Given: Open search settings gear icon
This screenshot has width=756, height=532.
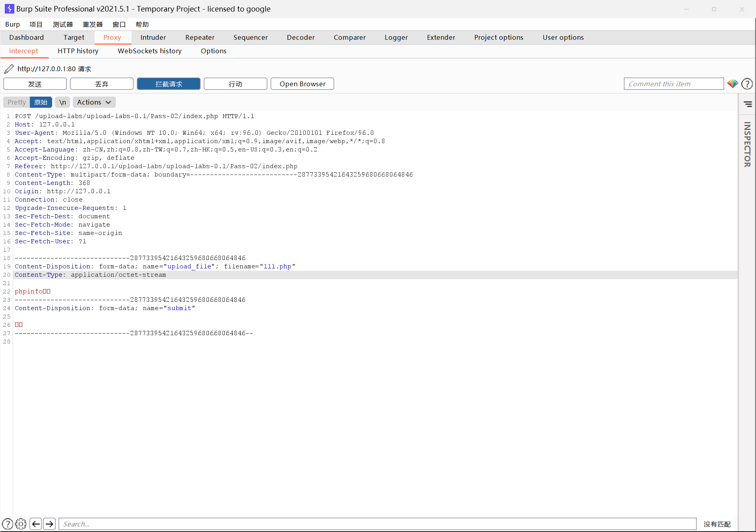Looking at the screenshot, I should (x=21, y=524).
